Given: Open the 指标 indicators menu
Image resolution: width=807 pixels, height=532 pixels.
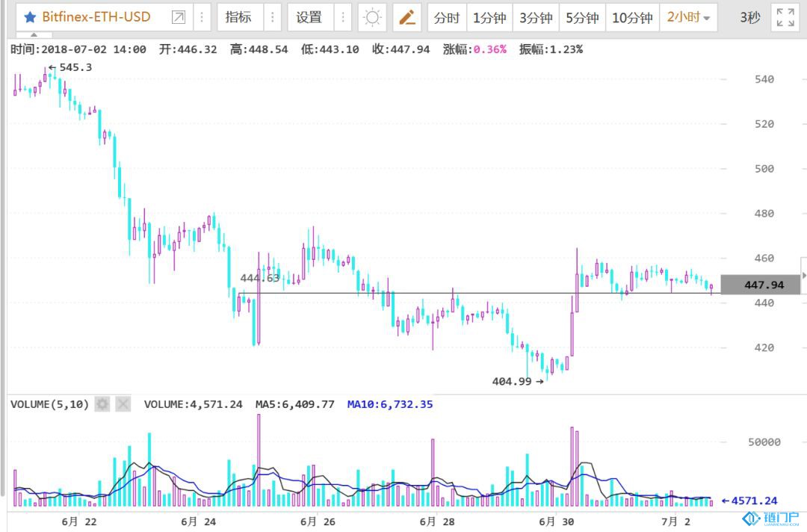Looking at the screenshot, I should coord(238,17).
